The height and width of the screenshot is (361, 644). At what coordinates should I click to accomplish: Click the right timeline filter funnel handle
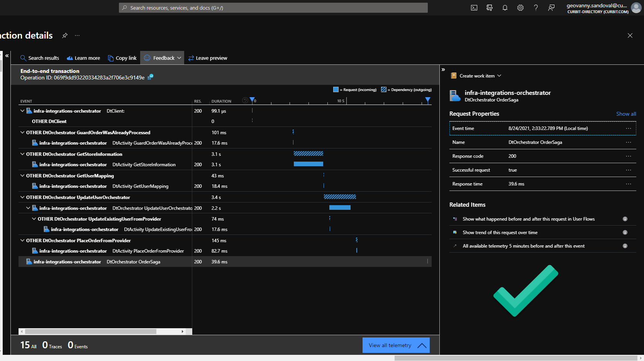click(427, 100)
